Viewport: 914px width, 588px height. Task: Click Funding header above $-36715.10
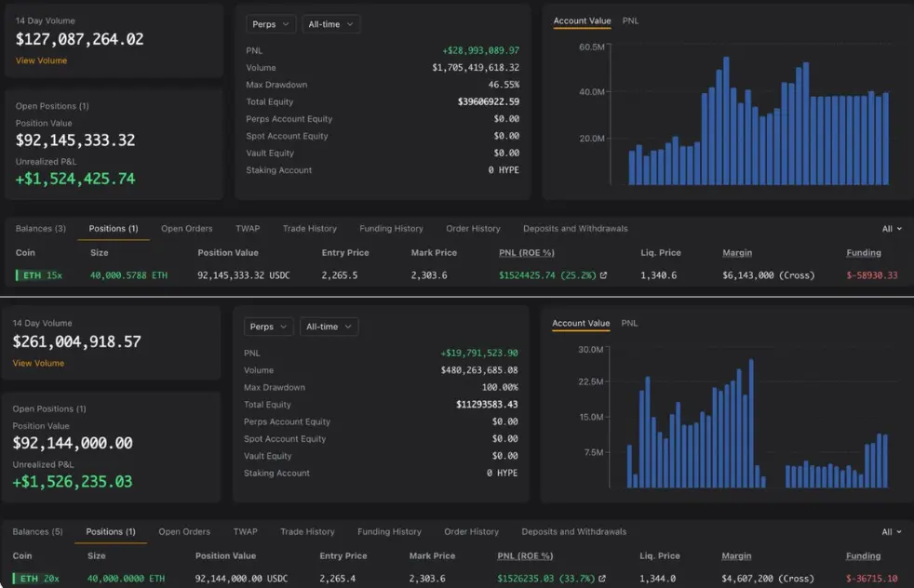pyautogui.click(x=863, y=555)
